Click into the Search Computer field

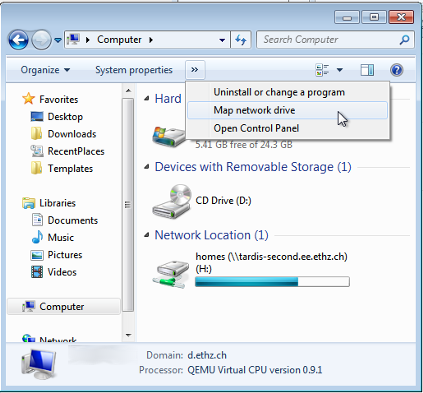tap(335, 40)
